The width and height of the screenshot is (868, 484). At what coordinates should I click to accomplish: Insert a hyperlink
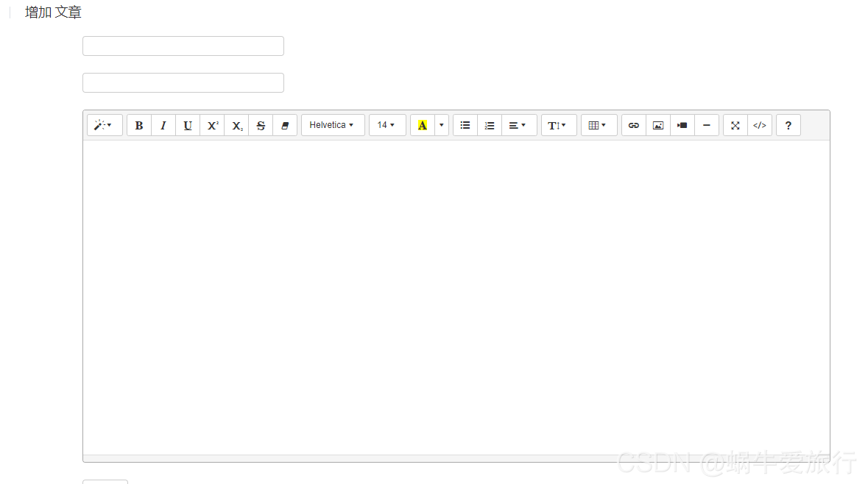tap(634, 125)
